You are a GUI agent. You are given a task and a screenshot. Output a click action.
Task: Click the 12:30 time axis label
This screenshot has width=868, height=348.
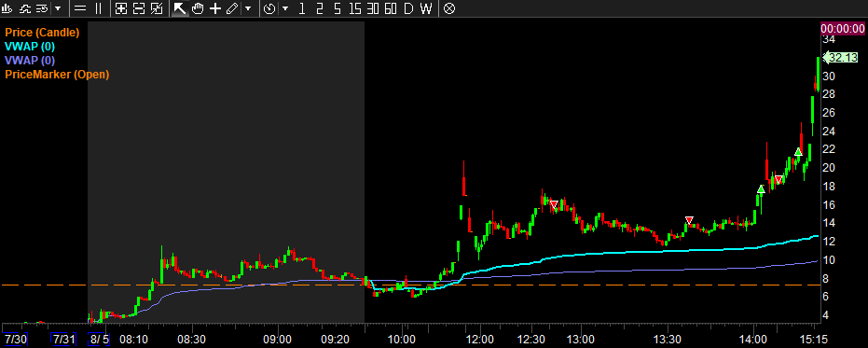pyautogui.click(x=530, y=339)
